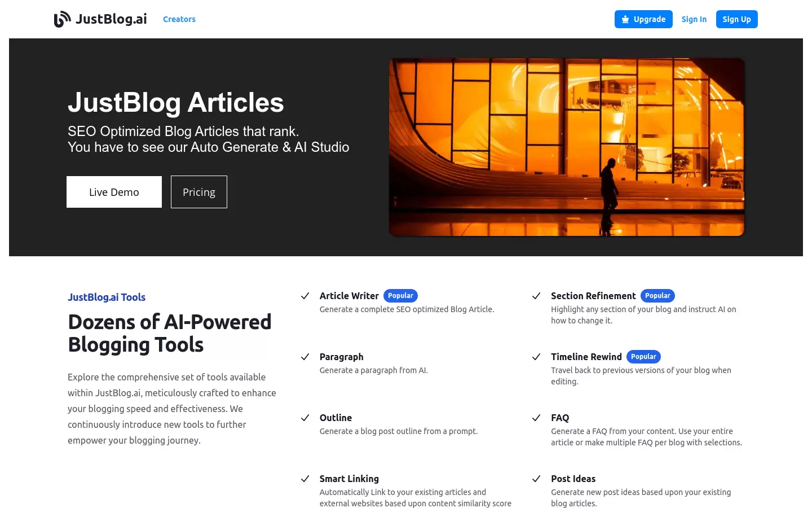Click the Popular badge next to Article Writer
The image size is (812, 508).
coord(400,296)
